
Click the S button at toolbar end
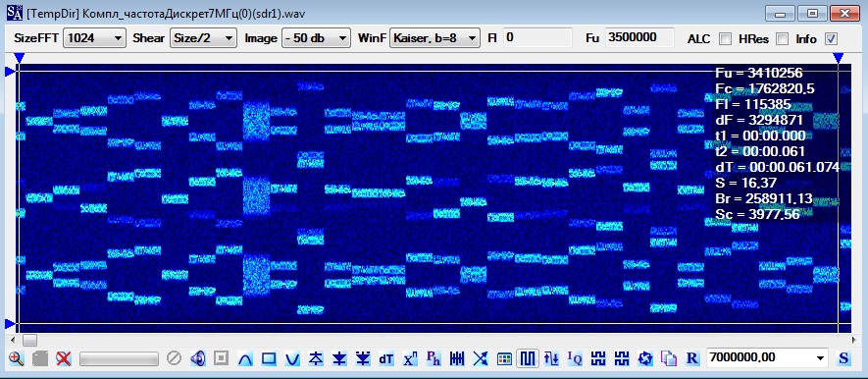click(x=843, y=358)
